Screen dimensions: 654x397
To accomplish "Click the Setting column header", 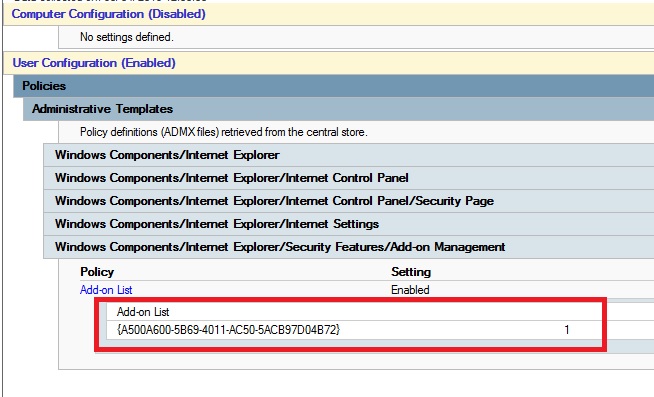I will pos(411,272).
